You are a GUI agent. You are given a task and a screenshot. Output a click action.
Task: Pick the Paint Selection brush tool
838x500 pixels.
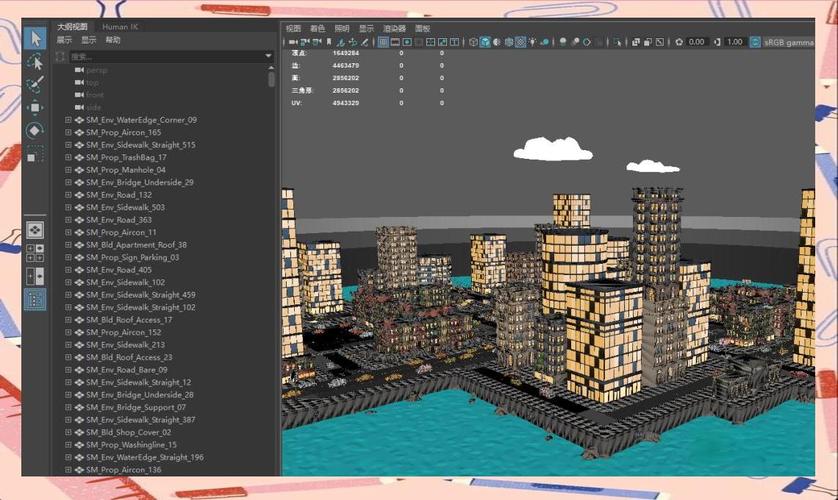[x=34, y=84]
